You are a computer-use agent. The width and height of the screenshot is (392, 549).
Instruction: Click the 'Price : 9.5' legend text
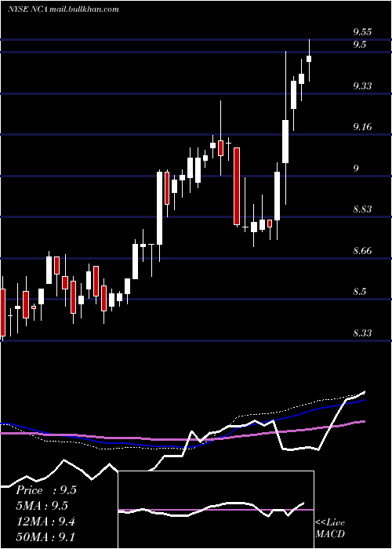coord(45,490)
